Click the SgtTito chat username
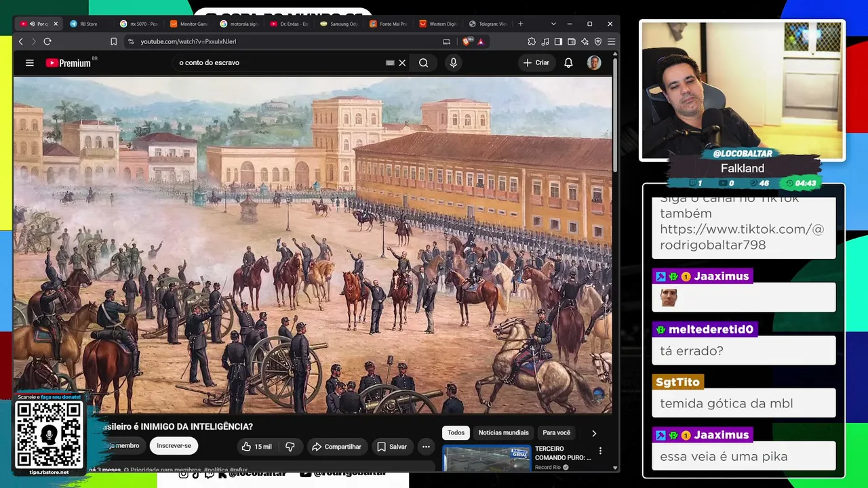This screenshot has height=488, width=868. tap(677, 382)
